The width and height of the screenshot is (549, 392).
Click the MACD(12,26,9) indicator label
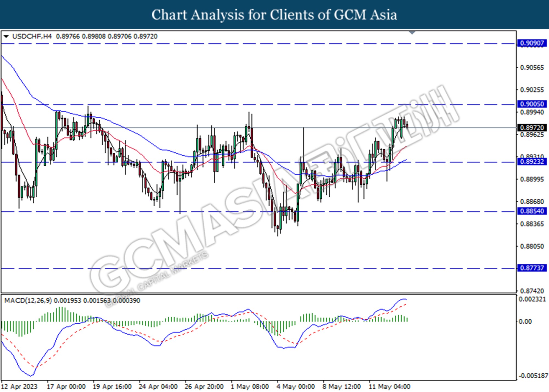click(28, 301)
